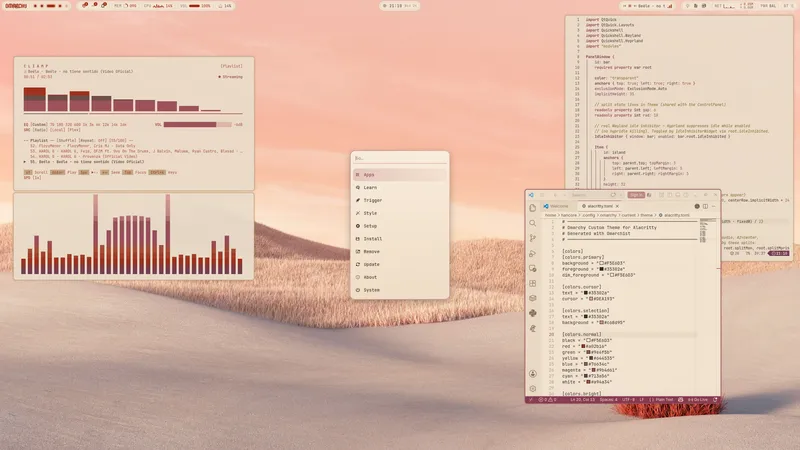Viewport: 800px width, 450px height.
Task: Click the volume bar in the music player
Action: tap(197, 124)
